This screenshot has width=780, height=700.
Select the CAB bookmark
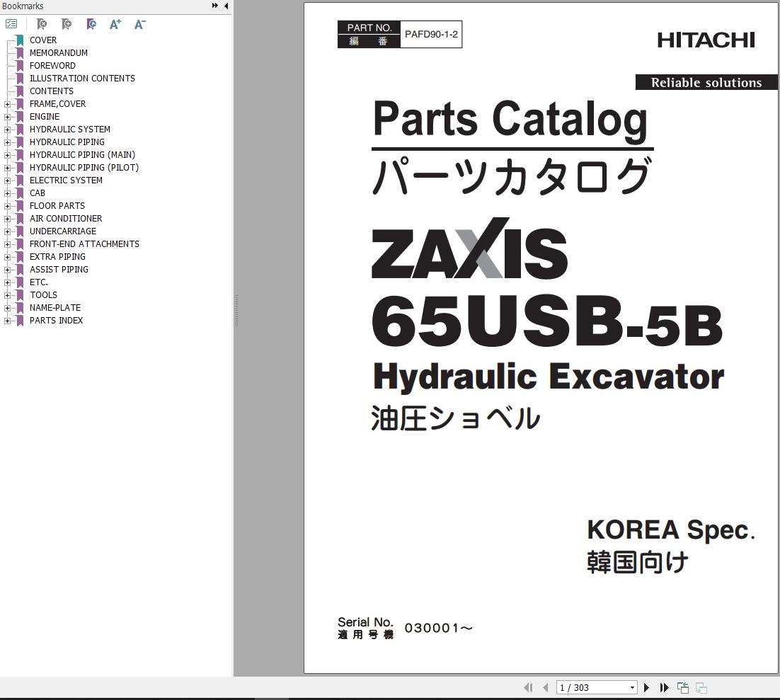[38, 193]
